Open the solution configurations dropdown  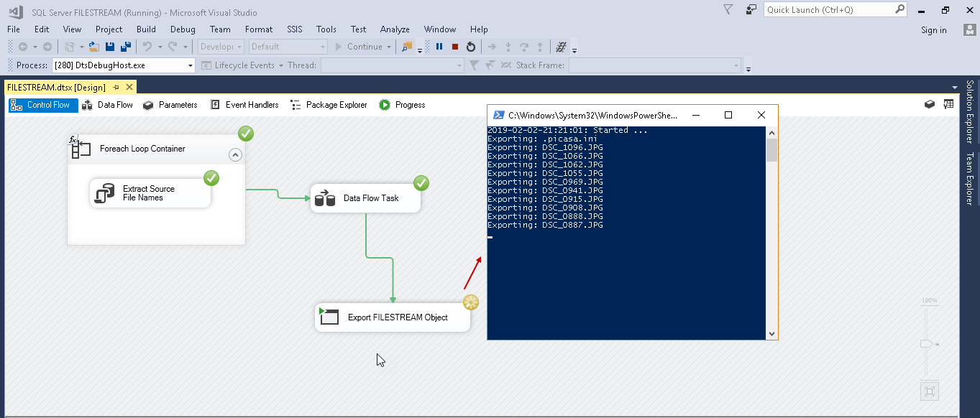pos(221,47)
